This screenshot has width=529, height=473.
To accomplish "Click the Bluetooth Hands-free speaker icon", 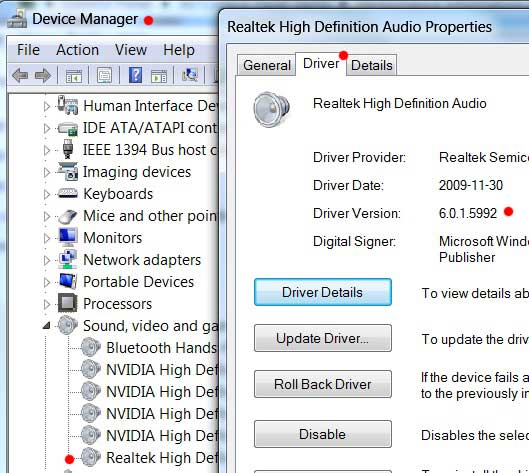I will pos(91,347).
